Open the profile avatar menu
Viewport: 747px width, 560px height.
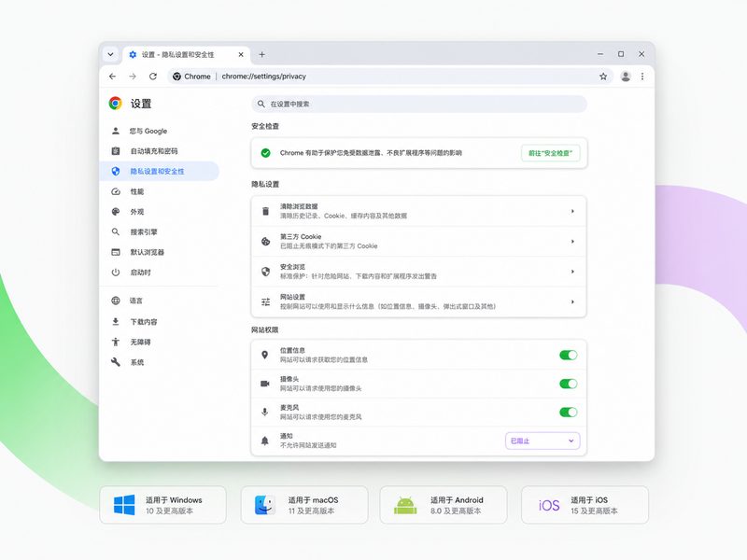coord(626,77)
